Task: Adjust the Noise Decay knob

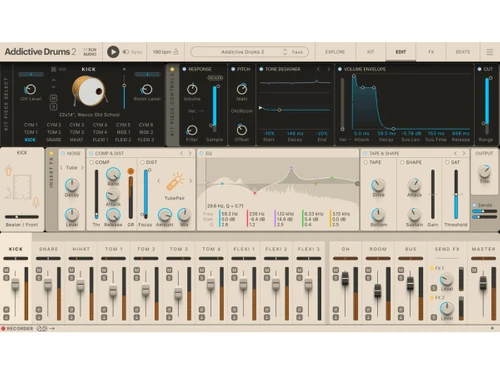Action: (72, 185)
